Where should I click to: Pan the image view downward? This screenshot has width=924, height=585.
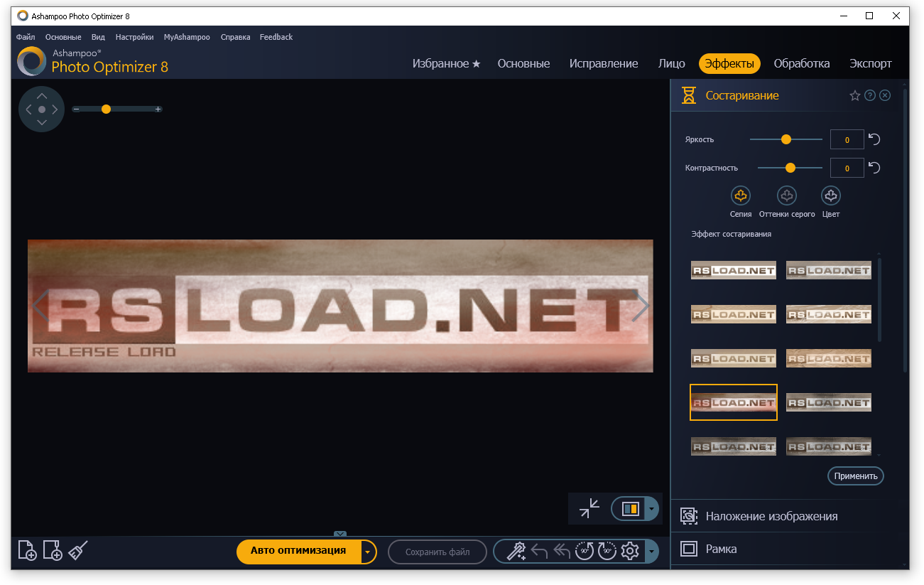pos(42,122)
